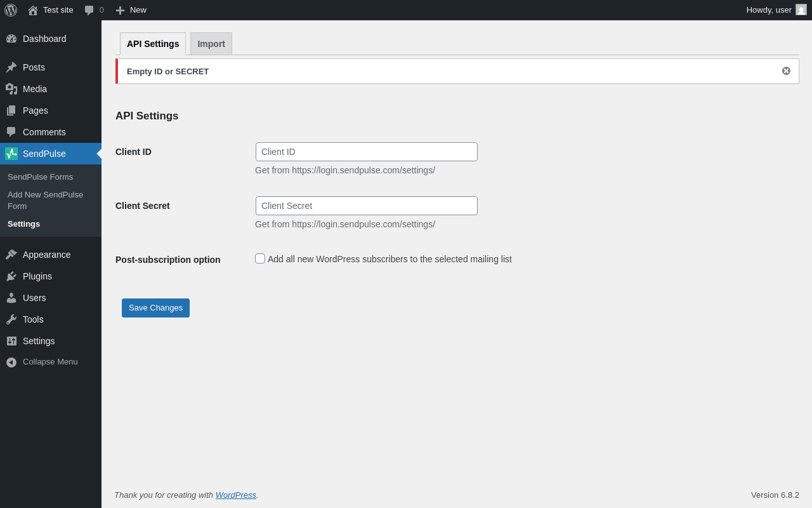Open Posts via the pushpin icon
812x508 pixels.
(x=11, y=67)
